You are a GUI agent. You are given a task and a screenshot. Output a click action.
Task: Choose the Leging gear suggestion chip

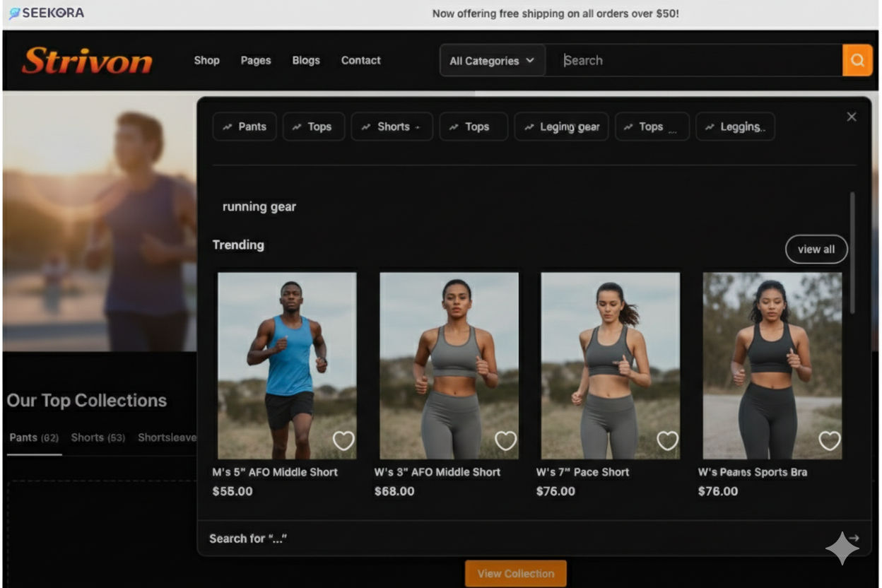(x=561, y=127)
